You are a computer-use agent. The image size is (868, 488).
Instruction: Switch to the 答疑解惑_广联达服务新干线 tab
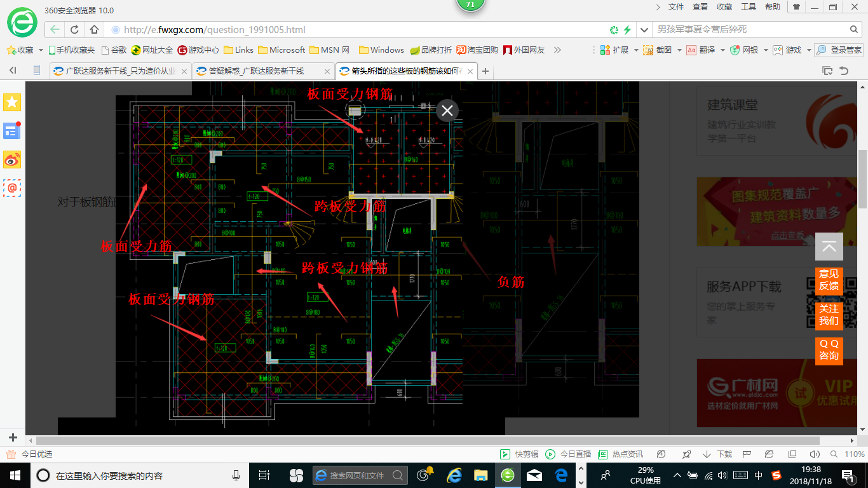tap(263, 71)
